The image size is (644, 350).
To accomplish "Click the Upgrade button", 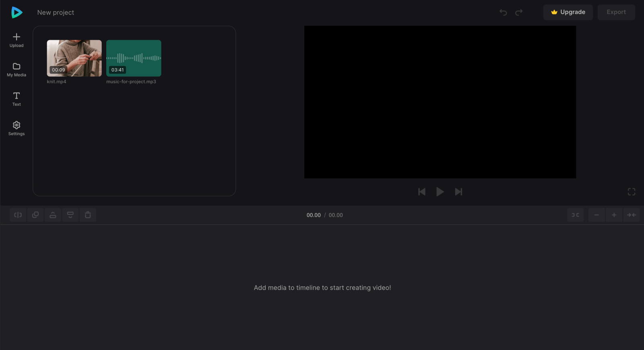I will (568, 12).
